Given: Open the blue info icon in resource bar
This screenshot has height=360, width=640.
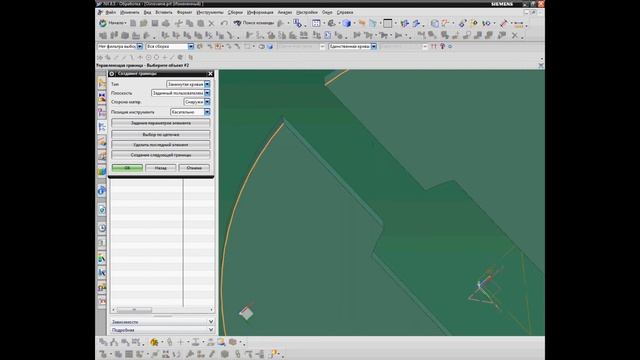Looking at the screenshot, I should (102, 190).
